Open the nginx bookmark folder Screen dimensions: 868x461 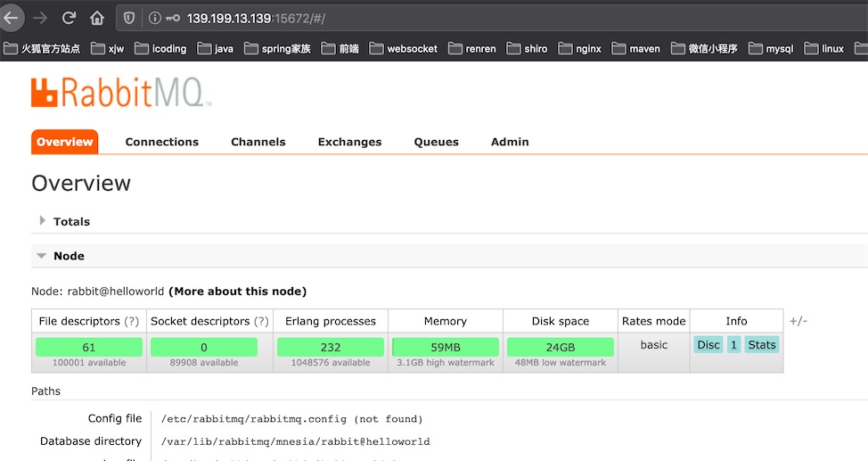pos(579,49)
